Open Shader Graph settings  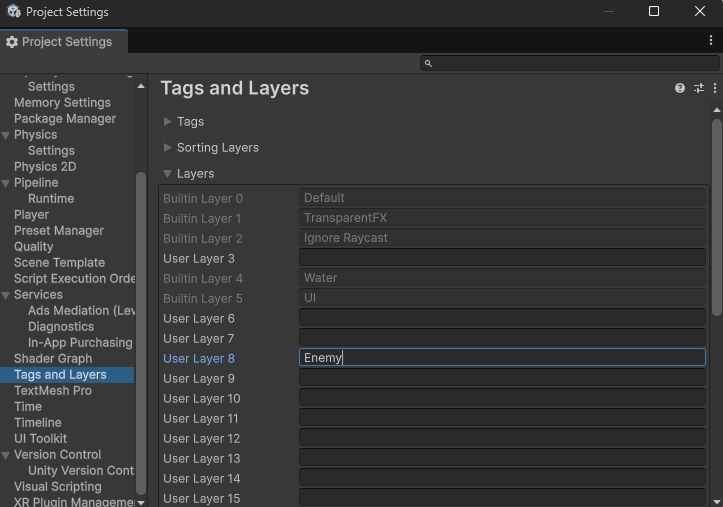click(53, 359)
